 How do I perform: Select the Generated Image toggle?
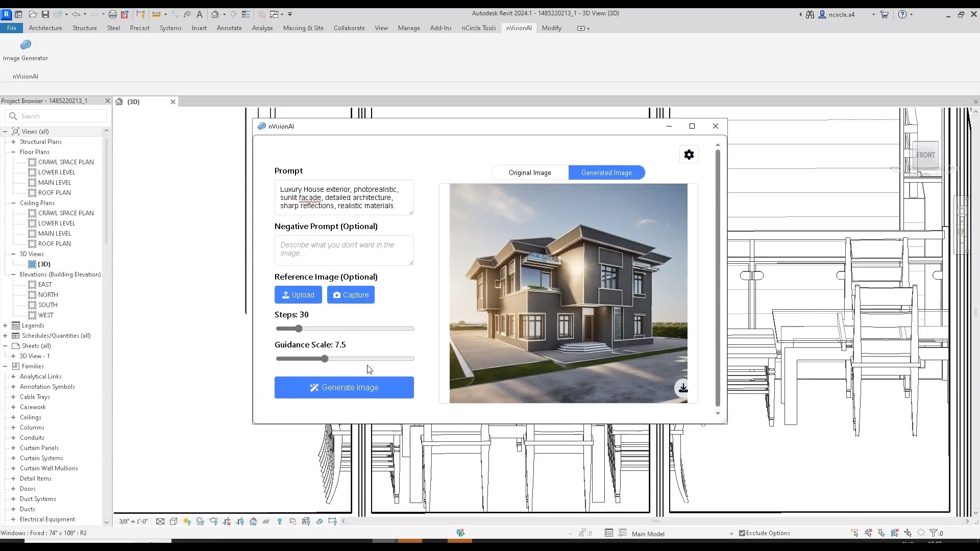coord(606,173)
